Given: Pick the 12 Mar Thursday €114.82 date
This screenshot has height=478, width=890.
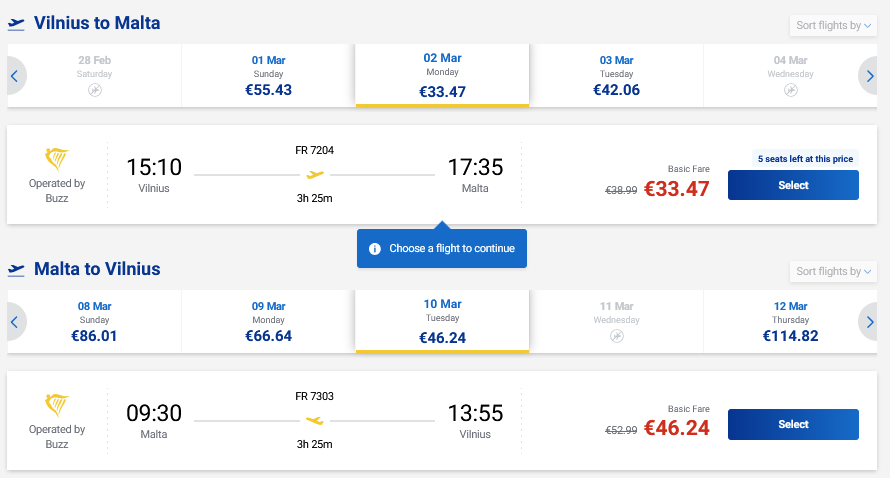Looking at the screenshot, I should click(x=790, y=321).
